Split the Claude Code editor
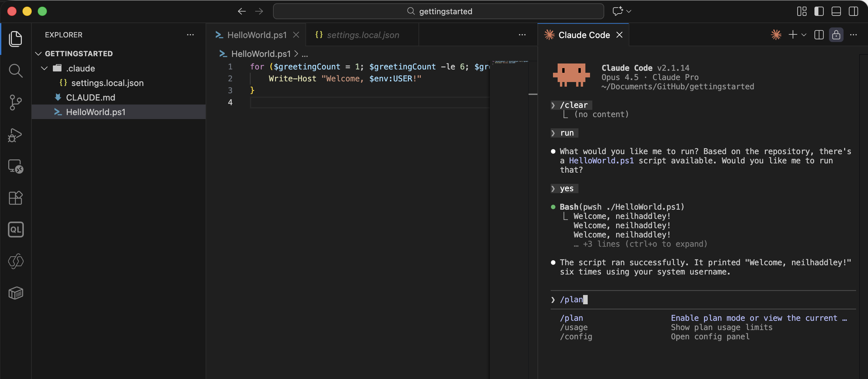 pyautogui.click(x=819, y=35)
